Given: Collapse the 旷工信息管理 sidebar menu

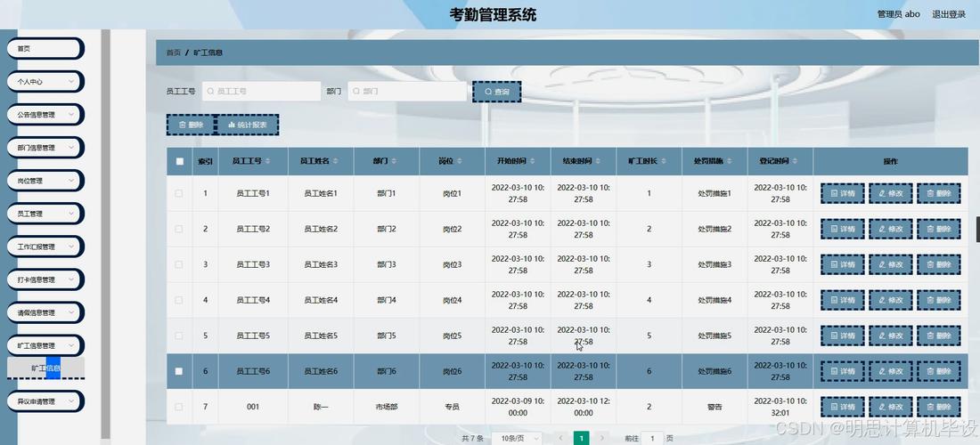Looking at the screenshot, I should (x=45, y=345).
